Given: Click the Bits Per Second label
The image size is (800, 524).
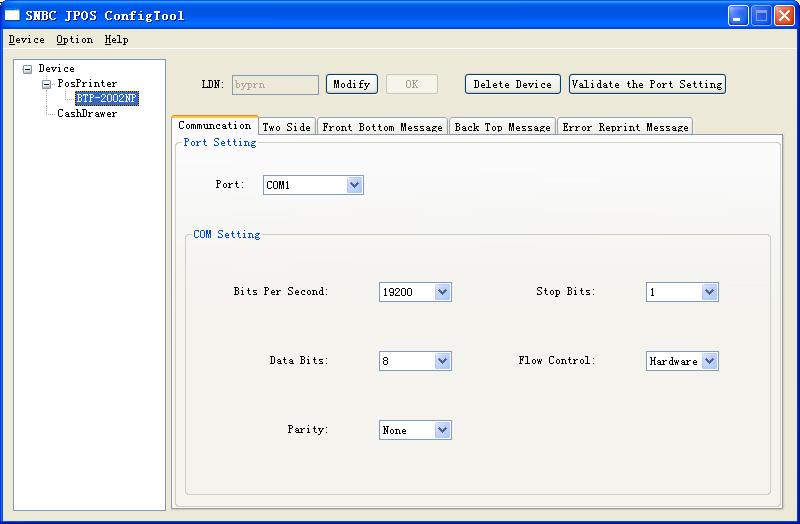Looking at the screenshot, I should click(281, 291).
